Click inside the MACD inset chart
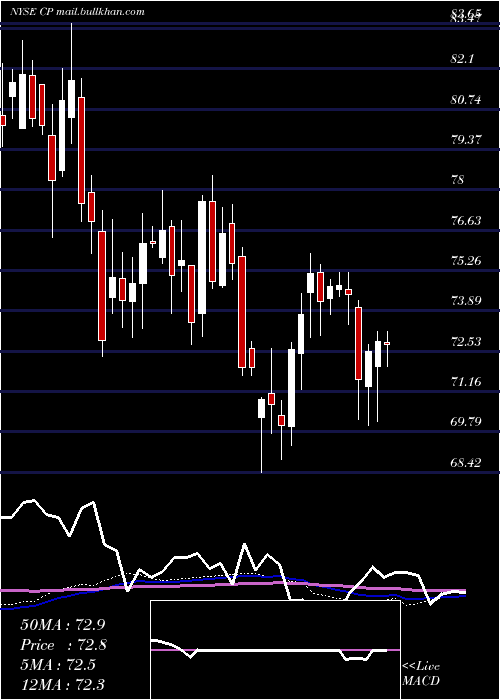The width and height of the screenshot is (500, 700). (275, 650)
